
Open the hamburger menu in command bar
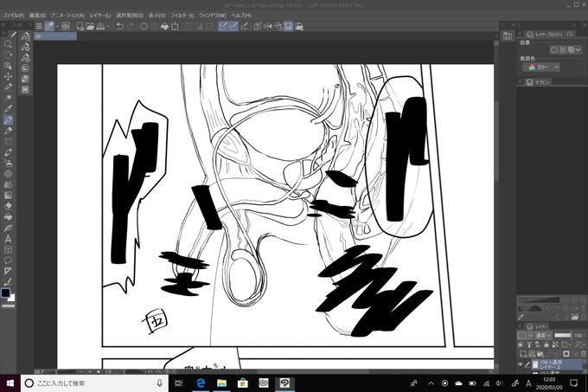pyautogui.click(x=39, y=26)
